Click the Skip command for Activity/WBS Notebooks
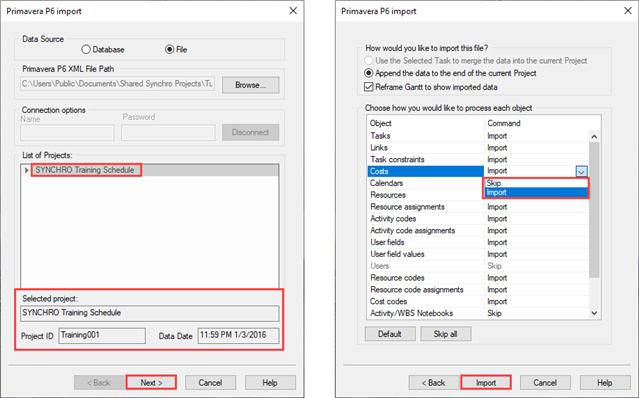 pos(494,313)
